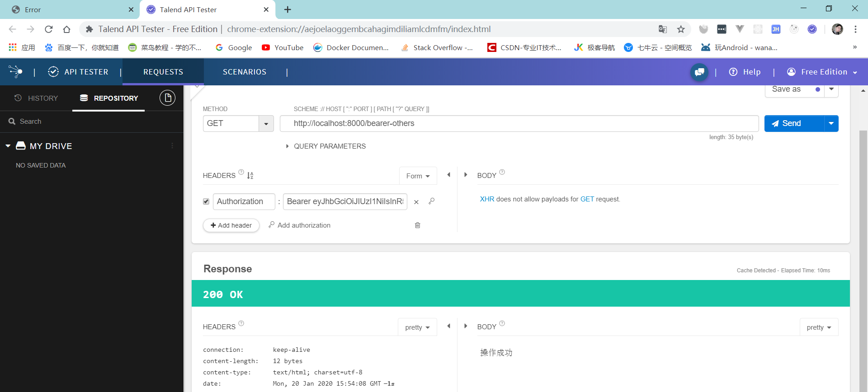This screenshot has height=392, width=868.
Task: Go to browser home page
Action: pos(67,29)
